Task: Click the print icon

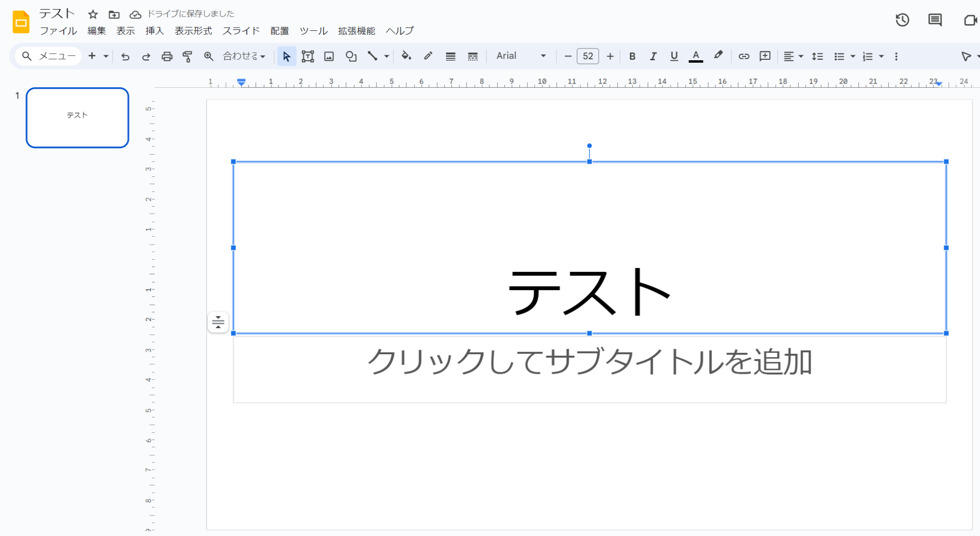Action: 167,56
